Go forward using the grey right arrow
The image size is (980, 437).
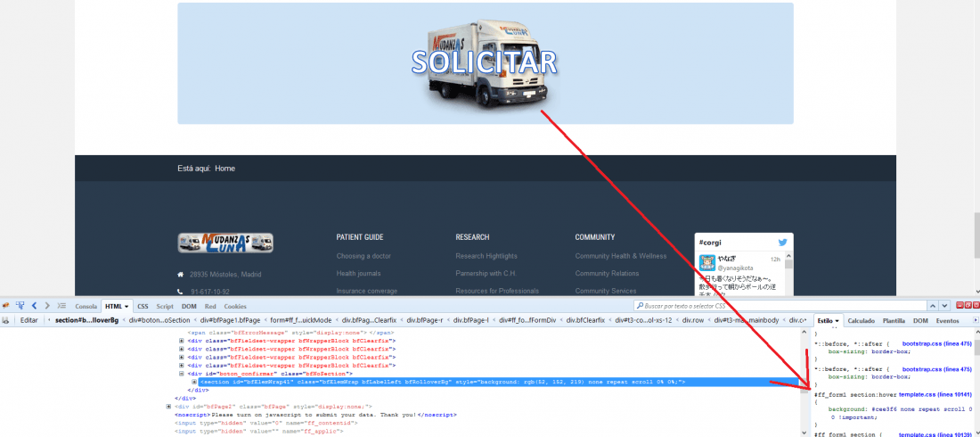click(47, 306)
